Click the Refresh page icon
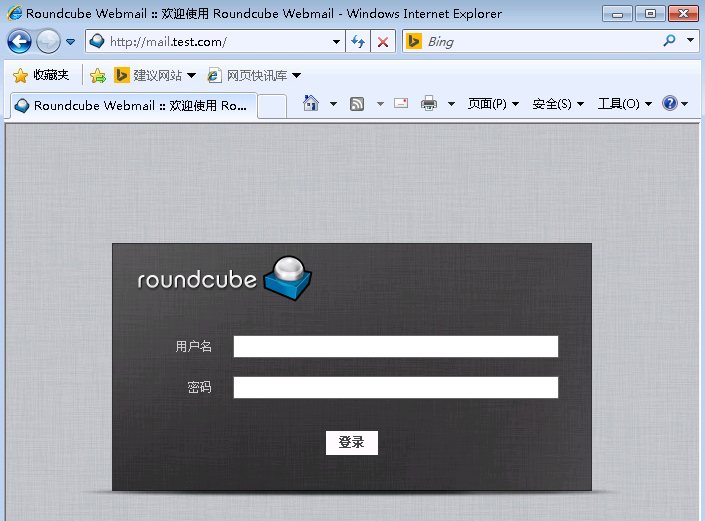Screen dimensions: 705x521 [358, 42]
